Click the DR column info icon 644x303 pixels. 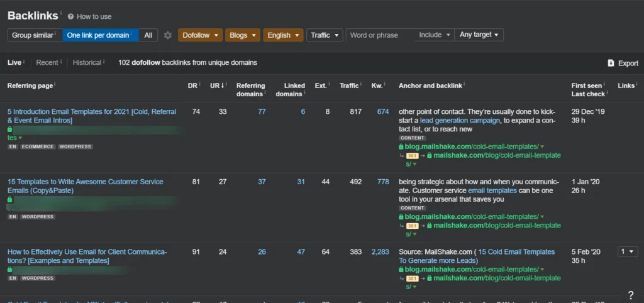click(199, 84)
